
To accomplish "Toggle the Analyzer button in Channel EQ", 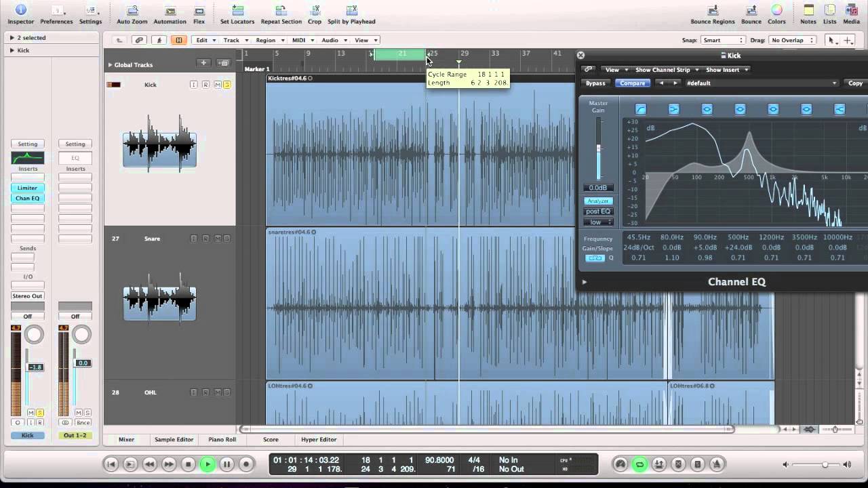I will point(598,201).
